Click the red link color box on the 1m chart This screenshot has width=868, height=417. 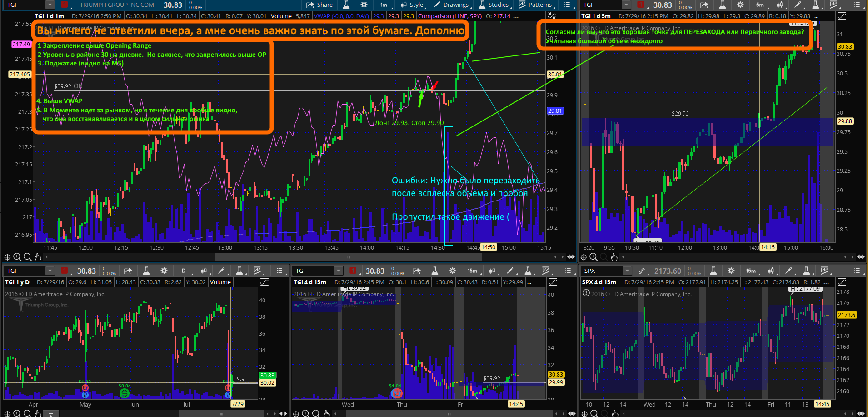pos(64,5)
